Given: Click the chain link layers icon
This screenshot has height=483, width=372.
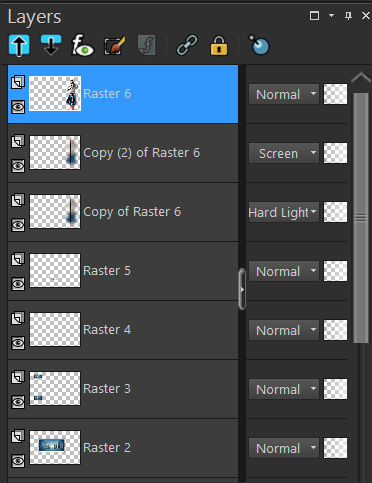Looking at the screenshot, I should coord(187,45).
